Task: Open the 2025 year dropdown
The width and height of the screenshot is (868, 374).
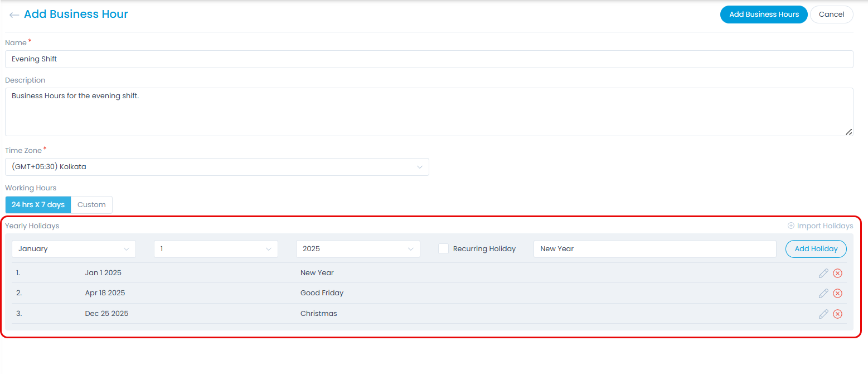Action: pyautogui.click(x=358, y=248)
